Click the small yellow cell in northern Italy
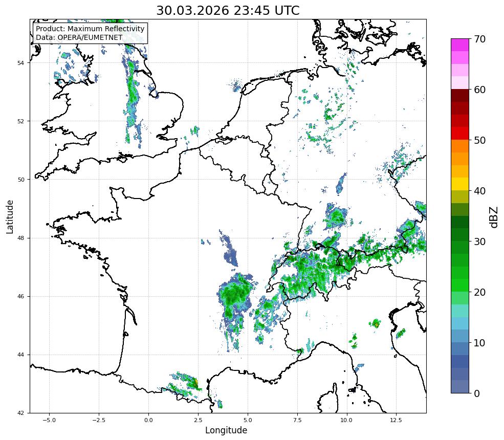Screen dimensions: 504x440 pyautogui.click(x=375, y=324)
